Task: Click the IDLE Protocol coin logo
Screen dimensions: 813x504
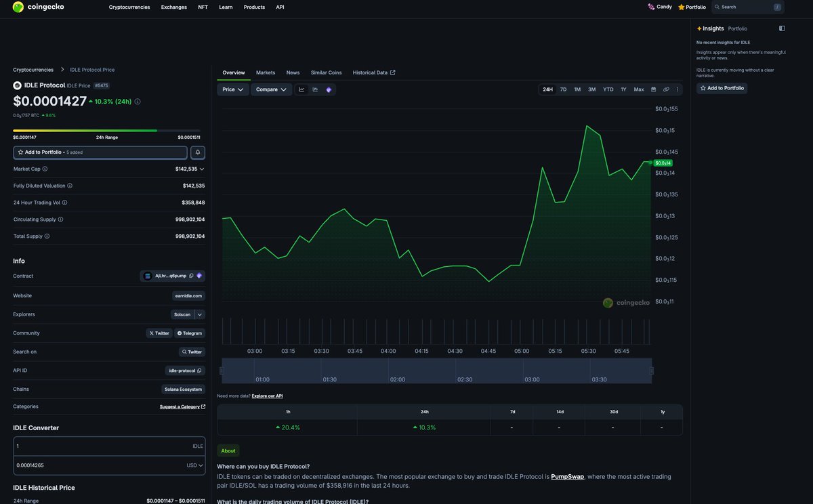Action: [18, 85]
